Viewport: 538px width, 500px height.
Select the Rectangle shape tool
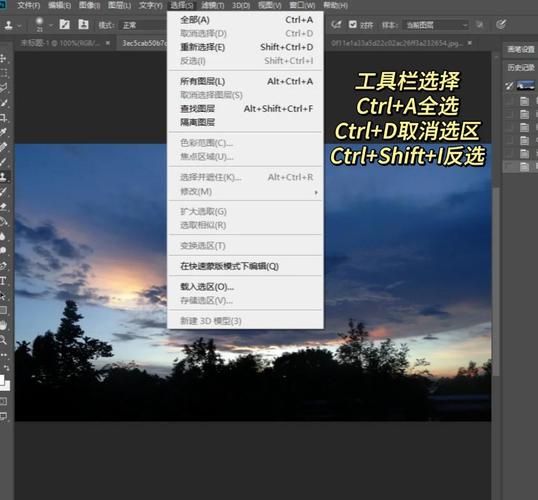click(3, 310)
